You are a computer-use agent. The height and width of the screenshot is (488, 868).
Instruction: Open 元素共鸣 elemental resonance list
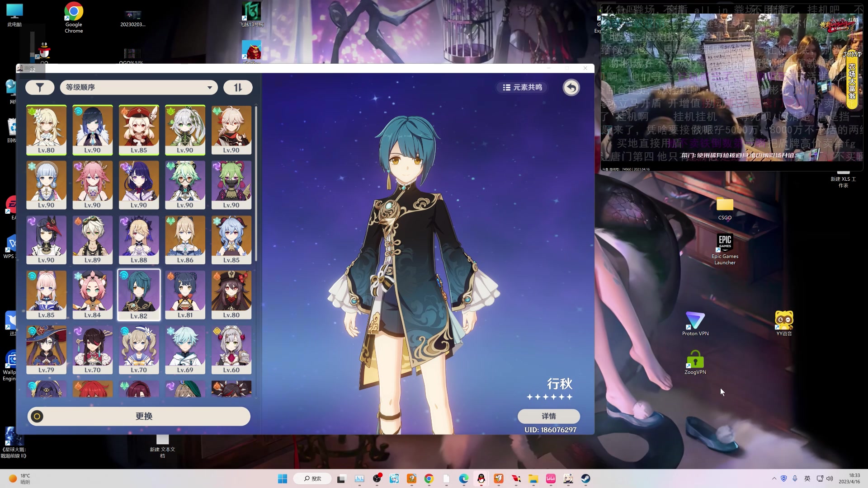tap(523, 87)
